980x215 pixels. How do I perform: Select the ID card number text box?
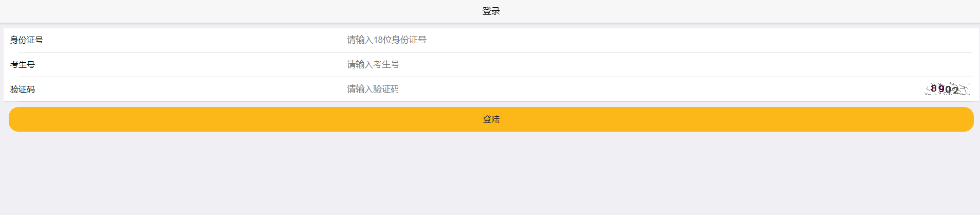(x=659, y=40)
